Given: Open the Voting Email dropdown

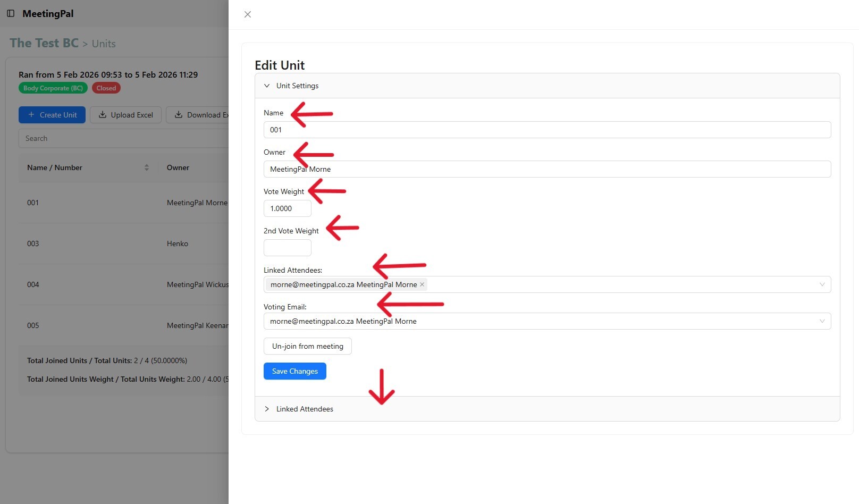Looking at the screenshot, I should (x=822, y=321).
